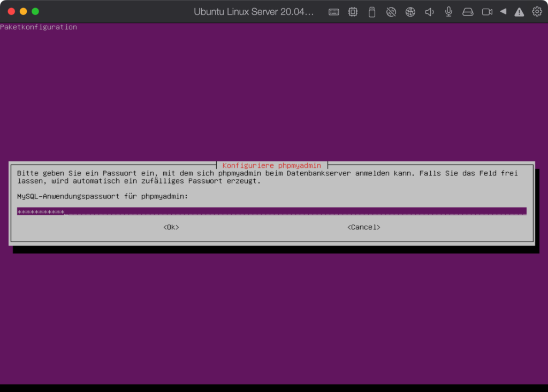
Task: Click the video camera icon
Action: pyautogui.click(x=487, y=12)
